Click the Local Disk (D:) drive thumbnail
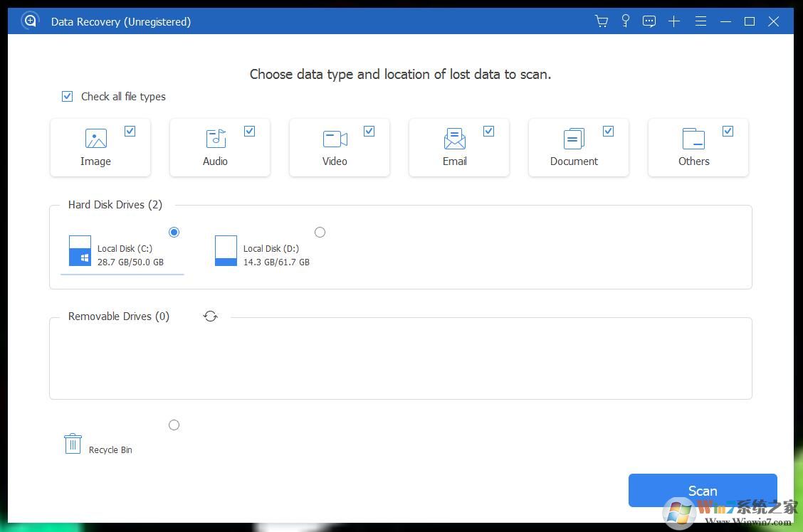This screenshot has height=532, width=803. tap(226, 250)
